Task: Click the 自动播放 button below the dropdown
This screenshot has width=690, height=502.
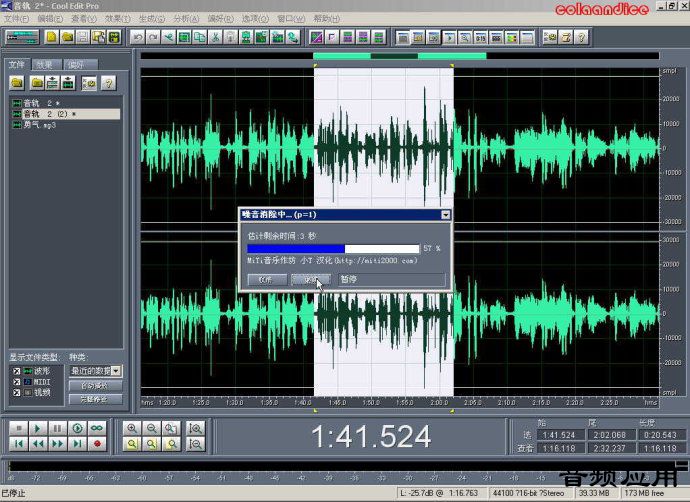Action: [x=95, y=385]
